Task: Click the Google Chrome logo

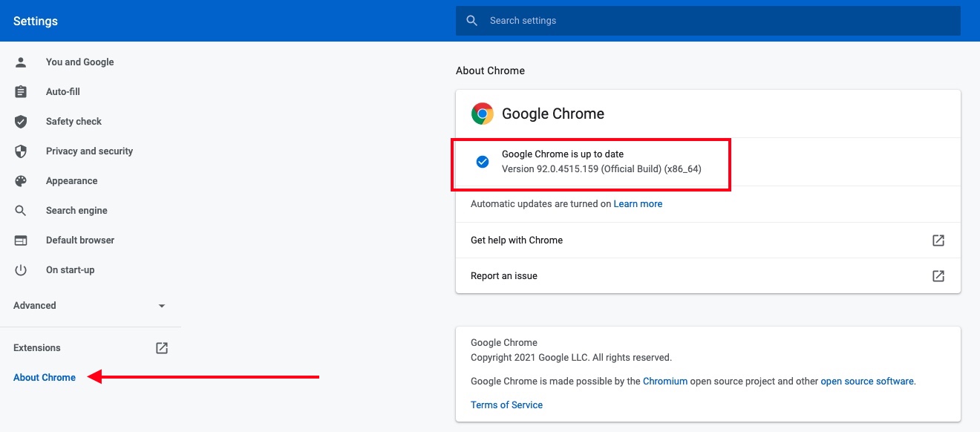Action: click(483, 114)
